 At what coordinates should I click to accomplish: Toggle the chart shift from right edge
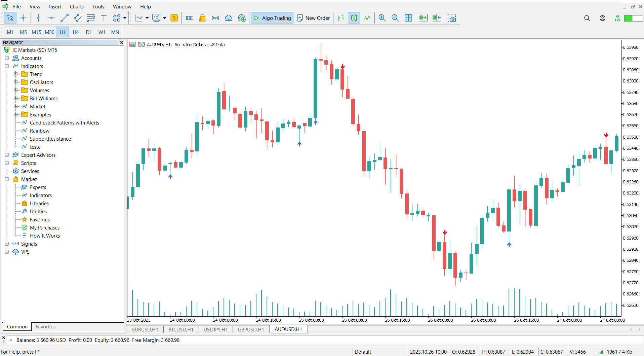(x=436, y=18)
